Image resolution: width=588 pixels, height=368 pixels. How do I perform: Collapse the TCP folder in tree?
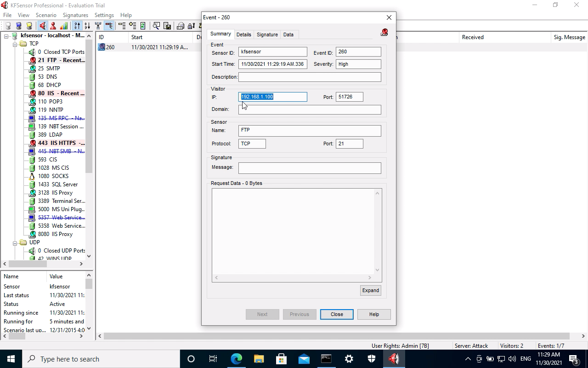point(15,44)
